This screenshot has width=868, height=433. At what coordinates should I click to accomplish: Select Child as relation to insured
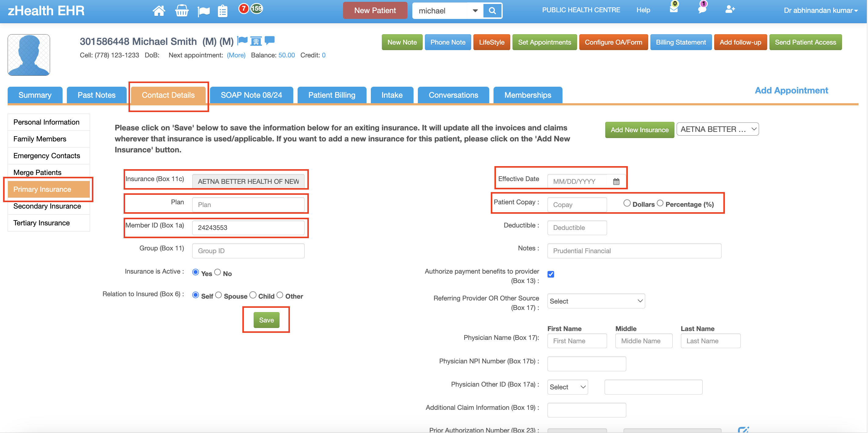253,295
